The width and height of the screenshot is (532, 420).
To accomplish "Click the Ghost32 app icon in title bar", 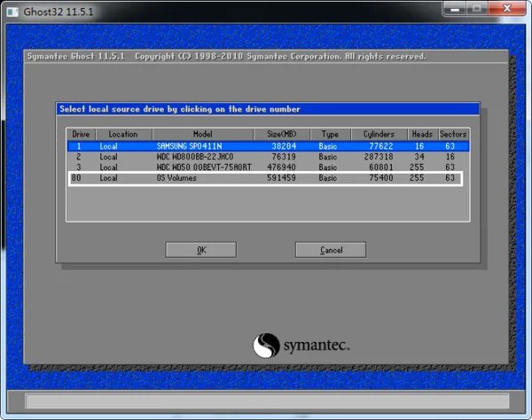I will point(12,10).
